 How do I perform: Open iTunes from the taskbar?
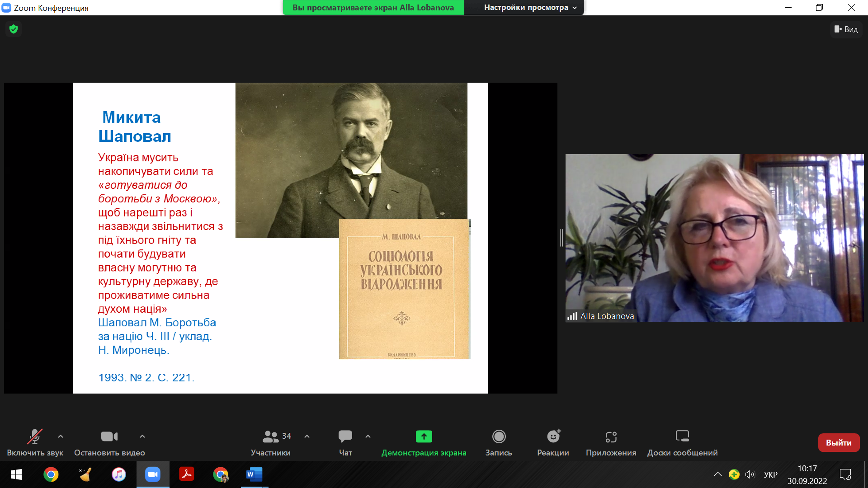pyautogui.click(x=118, y=474)
